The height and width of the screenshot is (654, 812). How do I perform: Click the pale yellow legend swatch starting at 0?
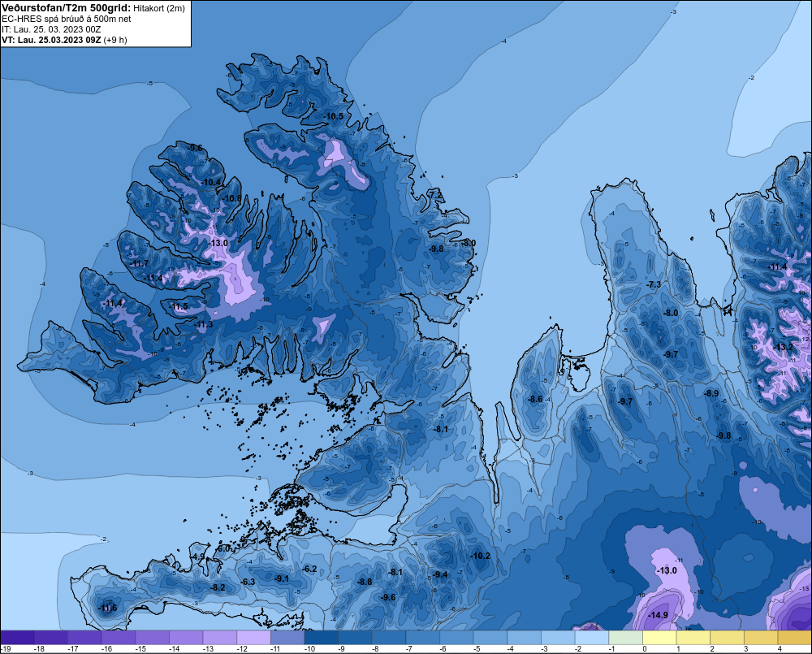[x=659, y=638]
